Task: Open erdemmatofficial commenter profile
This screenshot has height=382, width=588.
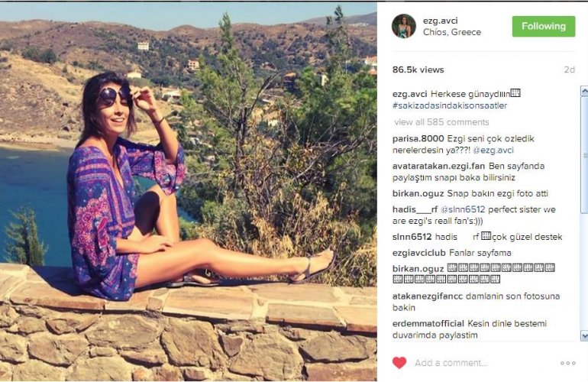Action: 428,323
